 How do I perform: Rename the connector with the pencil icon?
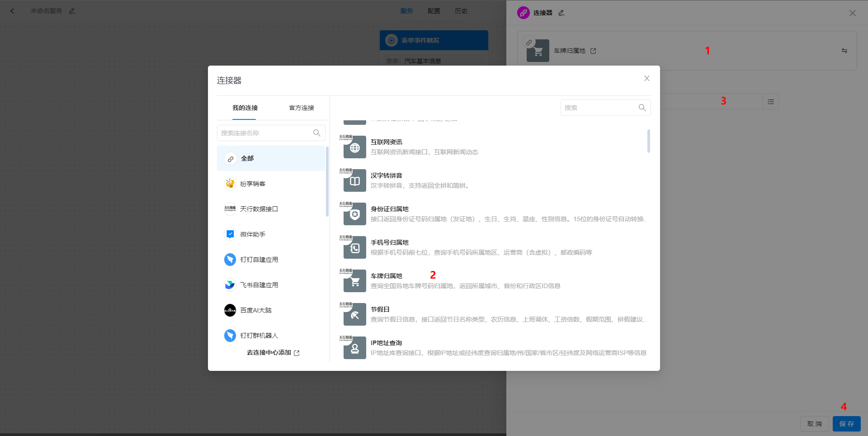coord(561,13)
